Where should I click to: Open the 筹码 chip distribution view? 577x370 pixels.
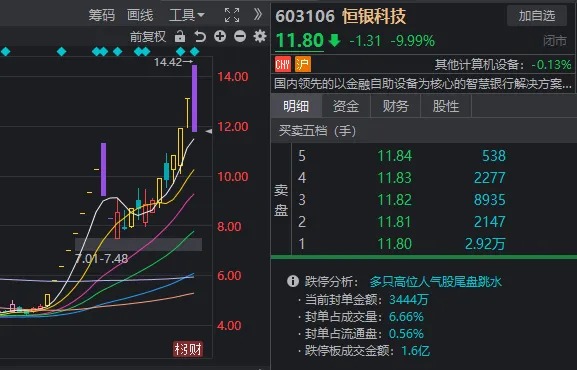tap(102, 15)
